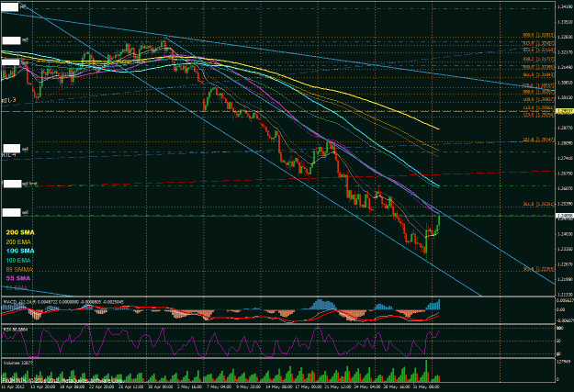Click the 200 EMA legend label
574x392 pixels.
(x=18, y=242)
